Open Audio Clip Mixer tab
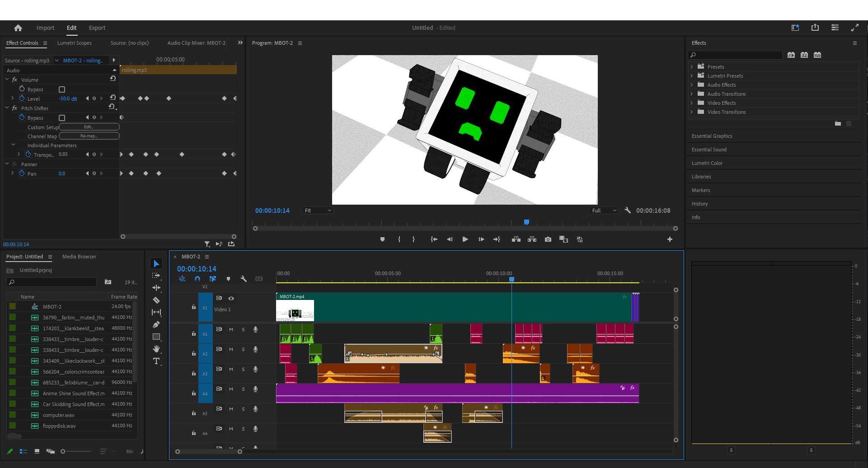 pos(196,43)
